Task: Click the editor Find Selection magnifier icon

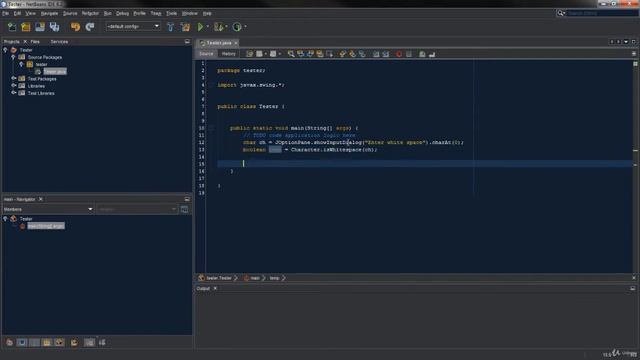Action: coord(291,54)
